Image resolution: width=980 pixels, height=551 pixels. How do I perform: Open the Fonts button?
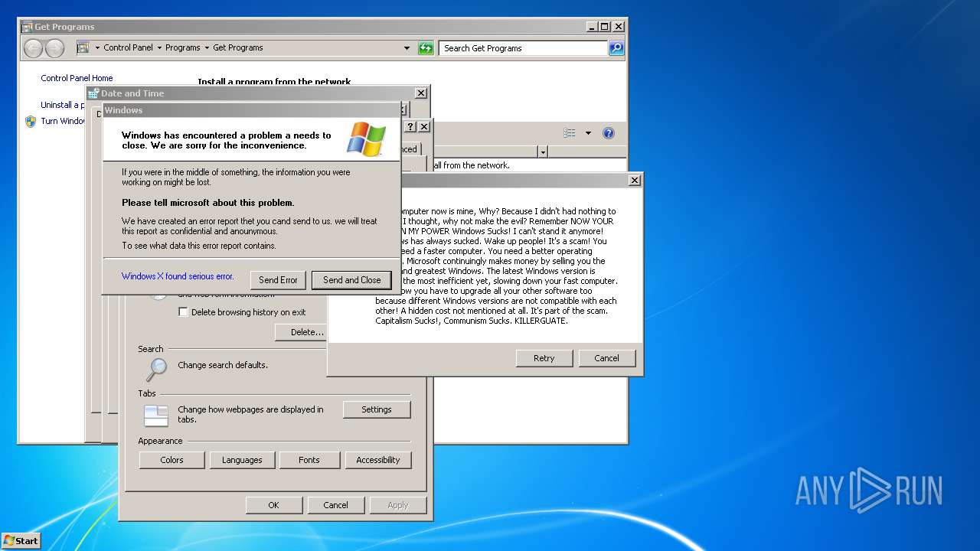[309, 460]
